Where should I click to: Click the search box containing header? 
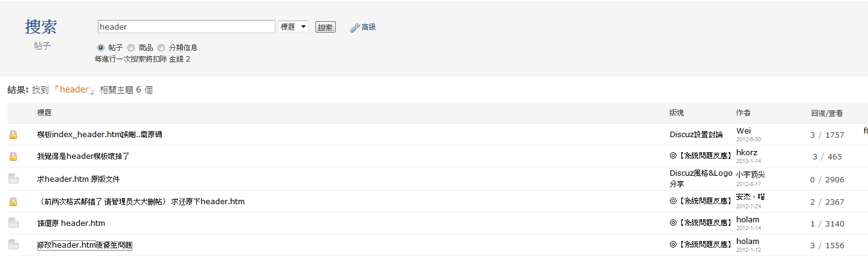tap(187, 27)
